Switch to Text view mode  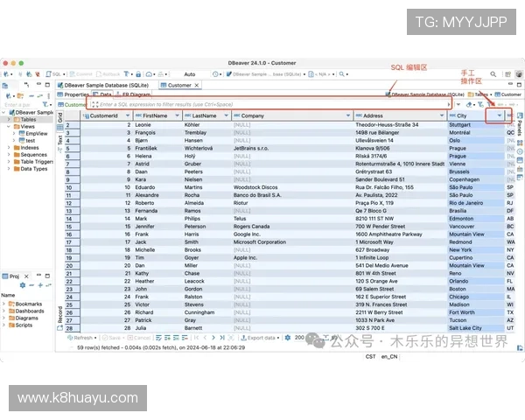[59, 143]
